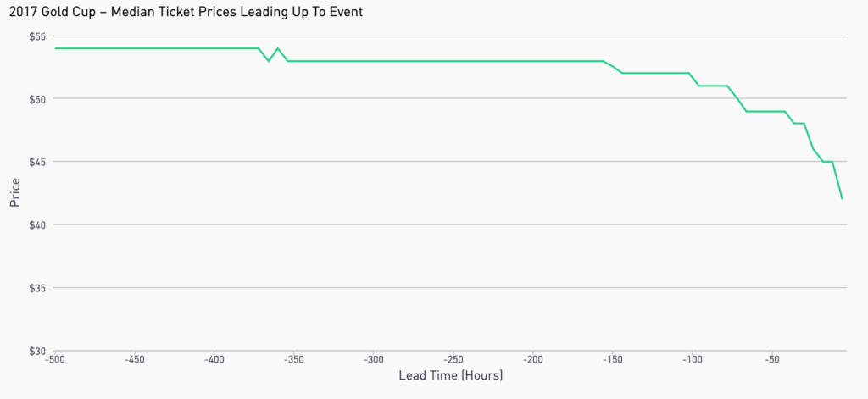The height and width of the screenshot is (399, 868).
Task: Select the -500 lead time tick label
Action: pos(55,360)
